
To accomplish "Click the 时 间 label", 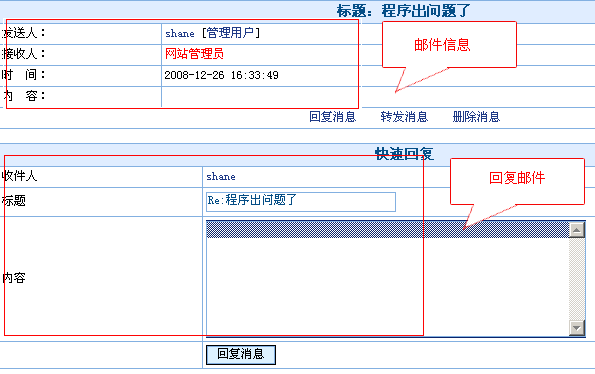I will 24,75.
